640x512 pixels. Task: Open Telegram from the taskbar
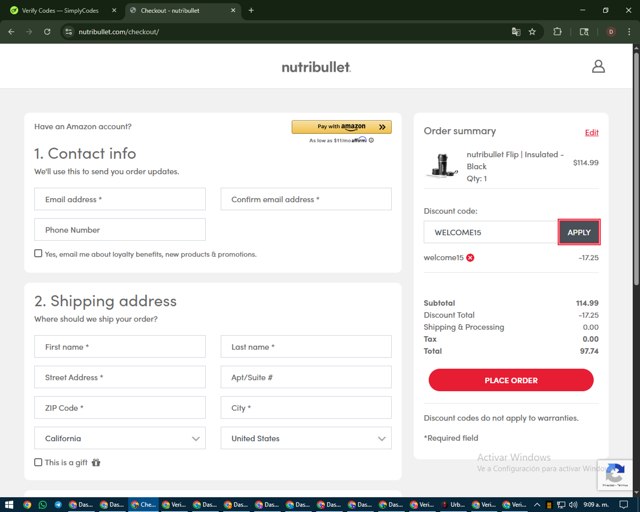(58, 505)
